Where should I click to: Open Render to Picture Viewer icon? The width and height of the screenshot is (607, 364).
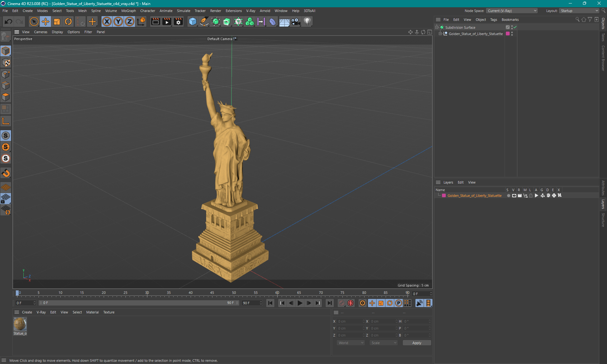click(167, 21)
